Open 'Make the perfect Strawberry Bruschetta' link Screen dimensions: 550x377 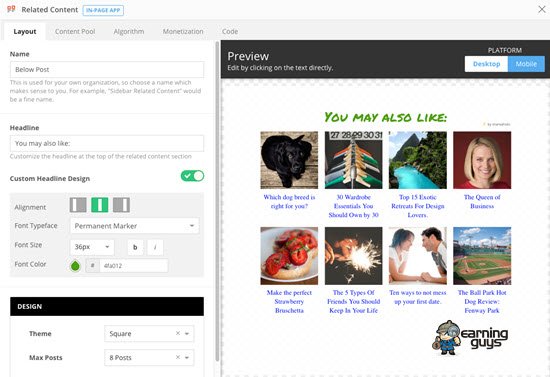click(x=289, y=302)
